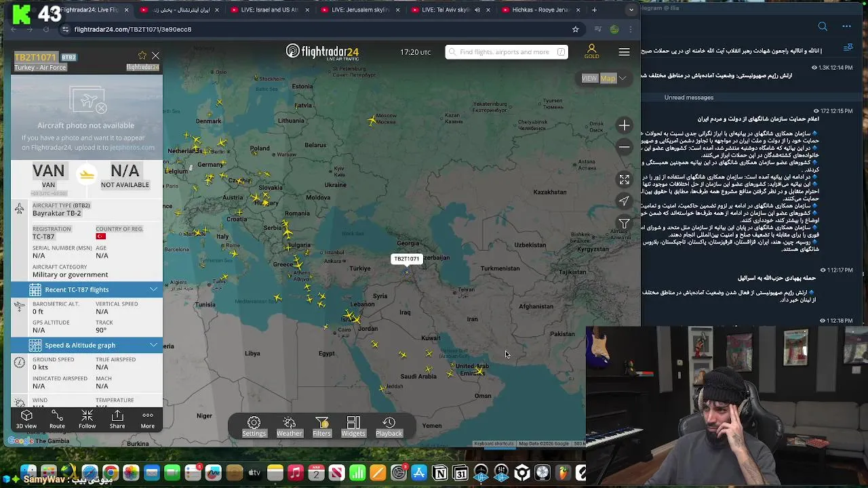Share this flight
The width and height of the screenshot is (868, 488).
[117, 420]
